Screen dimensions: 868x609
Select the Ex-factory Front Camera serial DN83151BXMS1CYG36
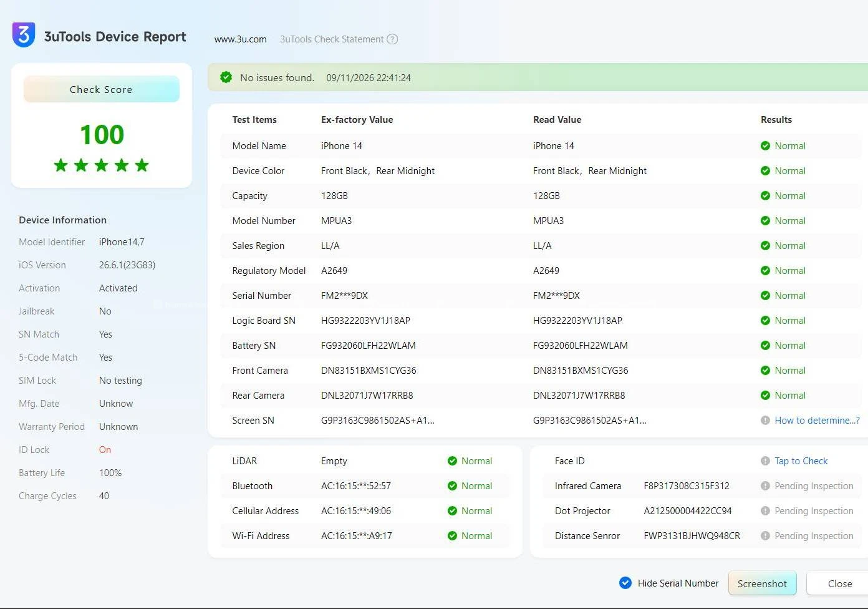coord(369,371)
